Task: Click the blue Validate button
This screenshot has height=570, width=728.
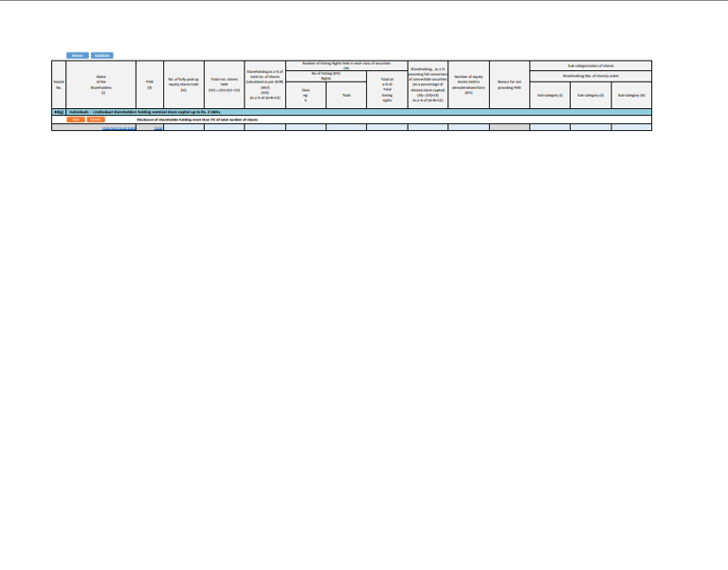Action: pos(102,55)
